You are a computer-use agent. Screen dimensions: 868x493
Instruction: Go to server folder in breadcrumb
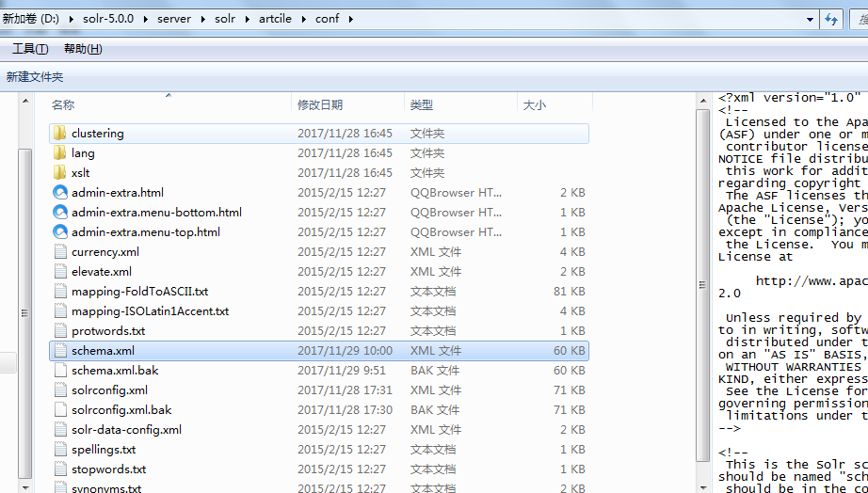click(x=174, y=19)
